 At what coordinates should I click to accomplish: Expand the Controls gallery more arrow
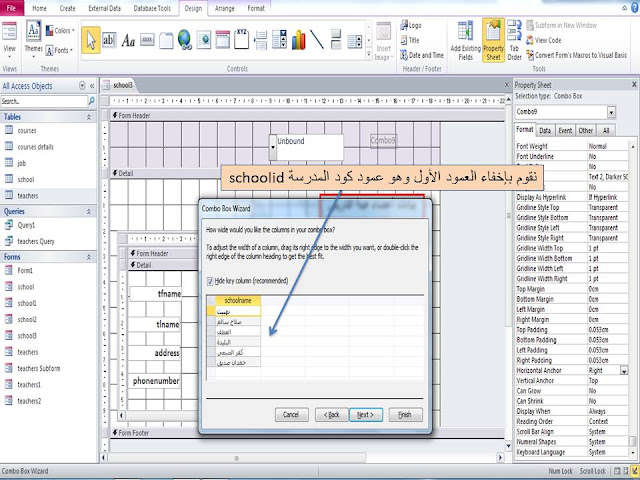369,54
